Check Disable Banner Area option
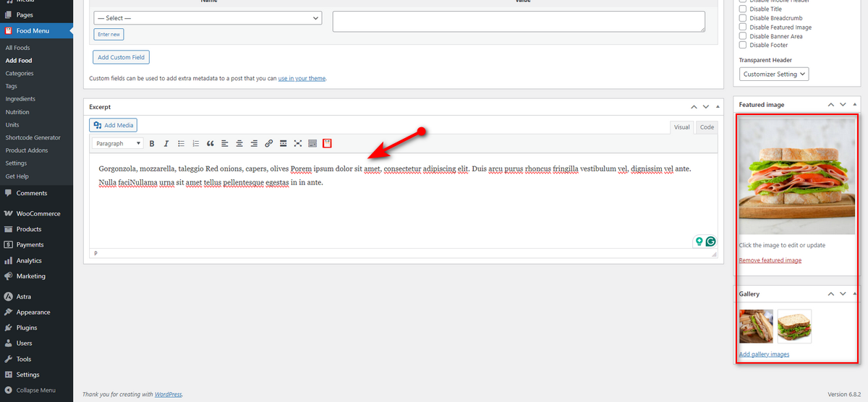 (743, 36)
